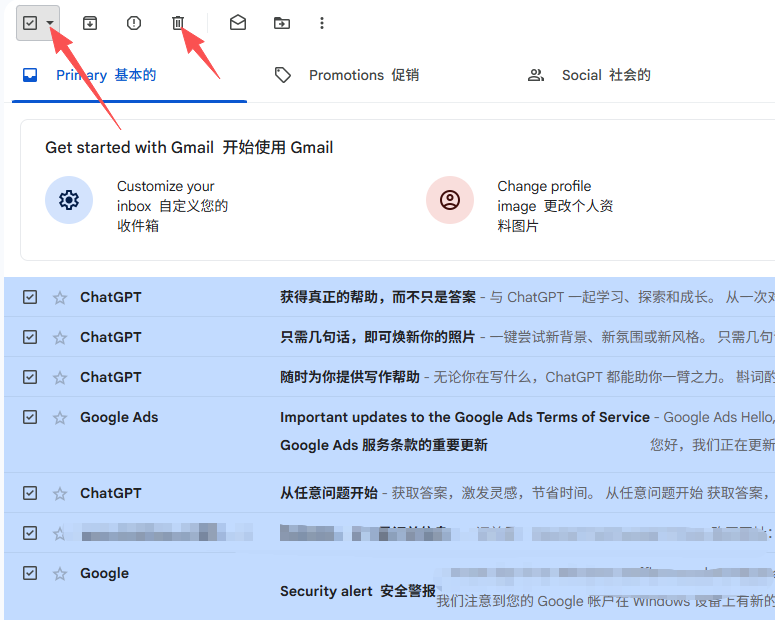The image size is (775, 620).
Task: Click the Report spam icon
Action: click(133, 23)
